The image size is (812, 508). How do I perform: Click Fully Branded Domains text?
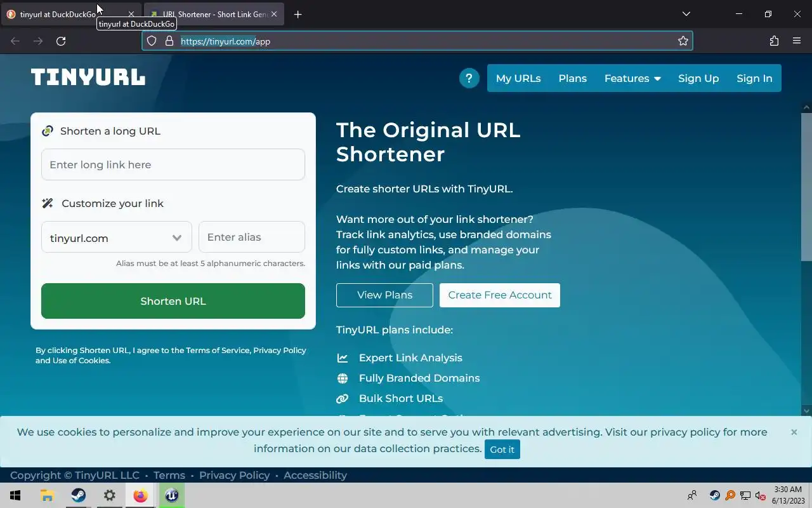click(x=419, y=378)
